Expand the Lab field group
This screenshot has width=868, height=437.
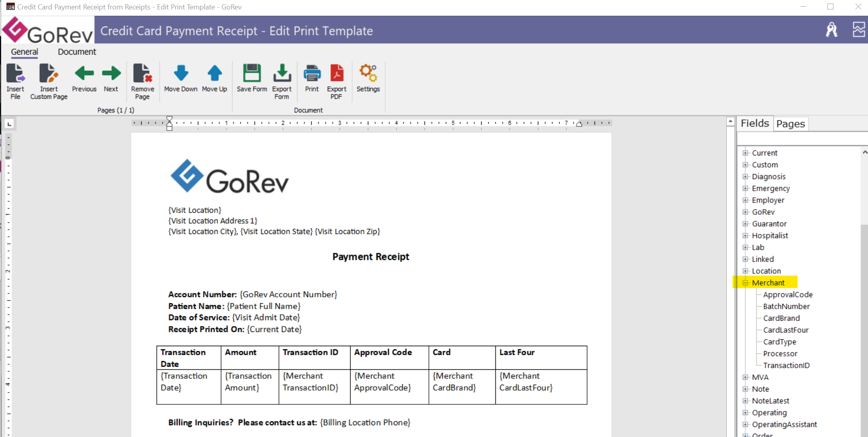(x=745, y=247)
